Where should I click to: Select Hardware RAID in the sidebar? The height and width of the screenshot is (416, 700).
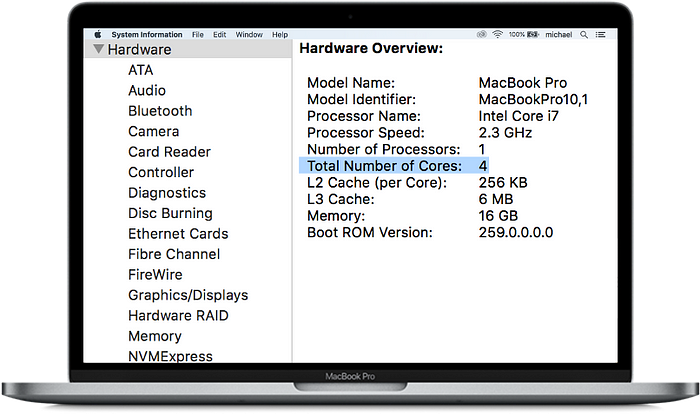[x=178, y=316]
